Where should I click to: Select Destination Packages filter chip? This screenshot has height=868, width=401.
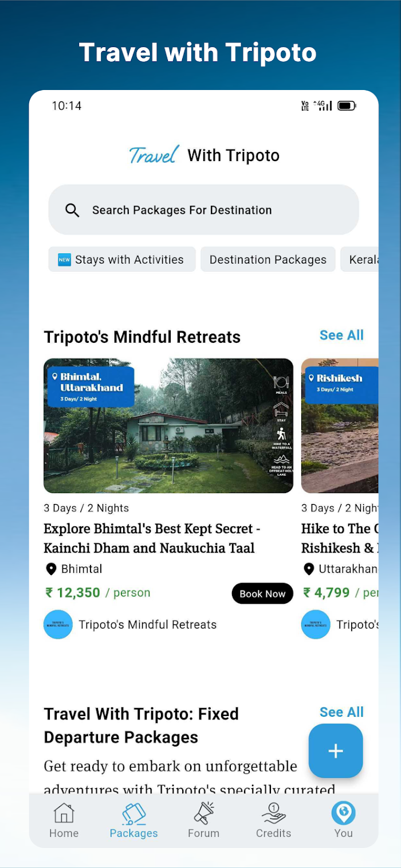268,260
